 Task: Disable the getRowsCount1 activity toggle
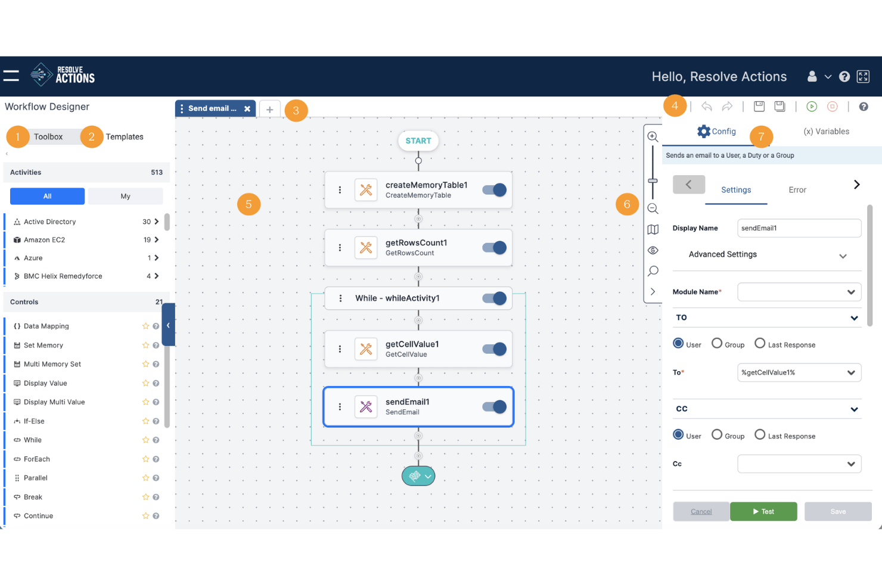pos(494,248)
